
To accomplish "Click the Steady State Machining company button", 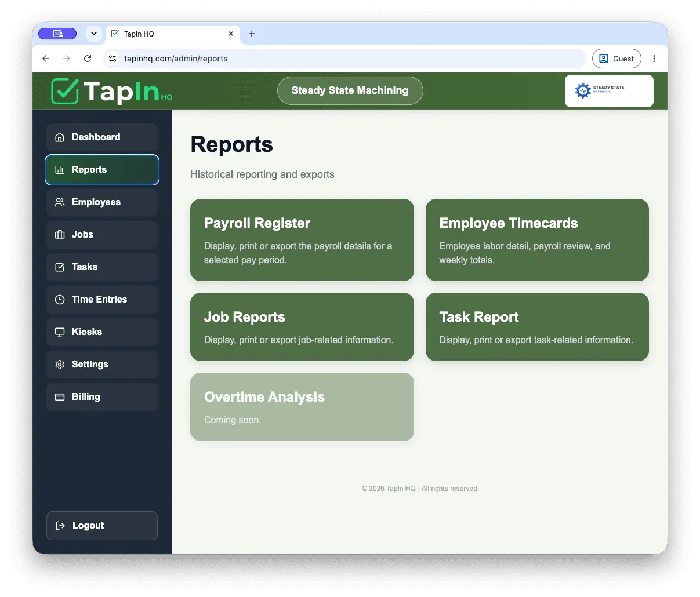I will click(350, 90).
